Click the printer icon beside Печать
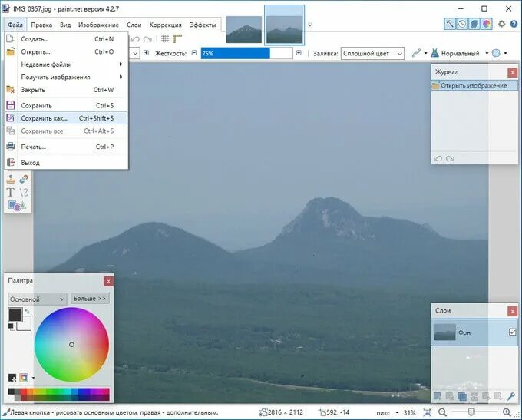This screenshot has width=522, height=420. (x=11, y=146)
